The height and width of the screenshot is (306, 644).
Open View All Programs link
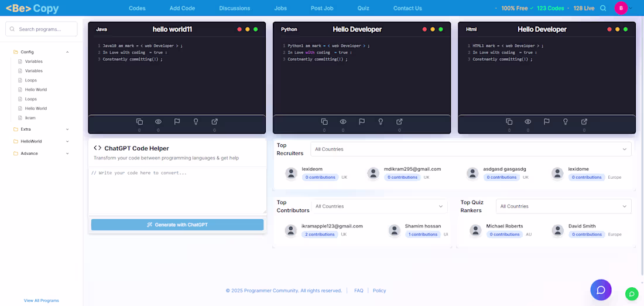[x=42, y=301]
